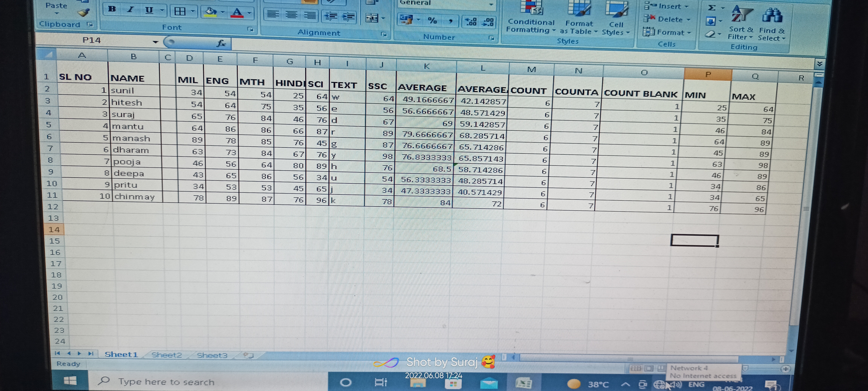Expand the Name Box dropdown arrow

(155, 42)
